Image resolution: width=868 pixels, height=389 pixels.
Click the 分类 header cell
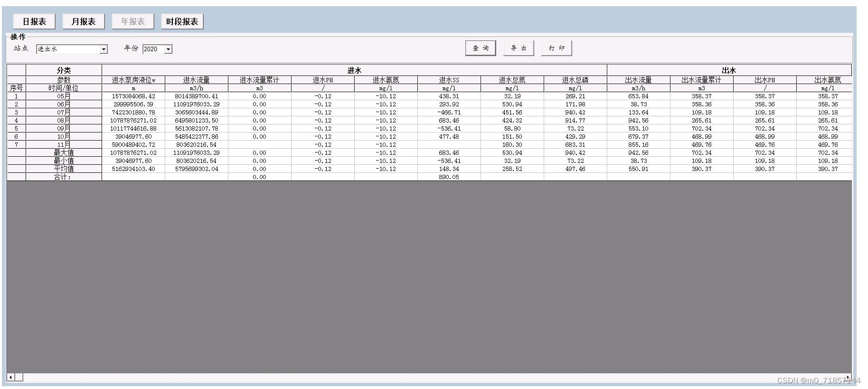64,70
